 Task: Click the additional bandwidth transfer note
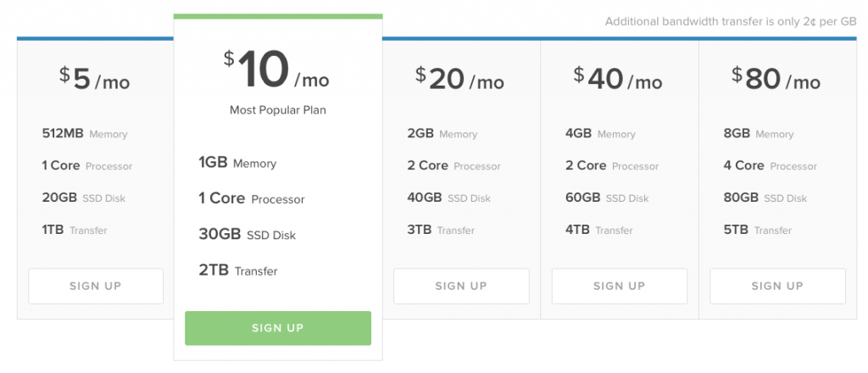[x=731, y=21]
